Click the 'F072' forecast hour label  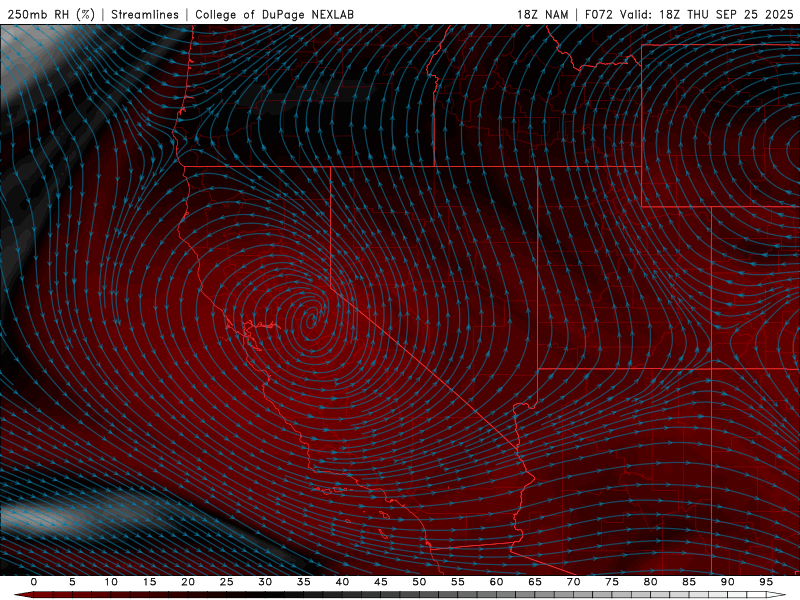pyautogui.click(x=598, y=14)
